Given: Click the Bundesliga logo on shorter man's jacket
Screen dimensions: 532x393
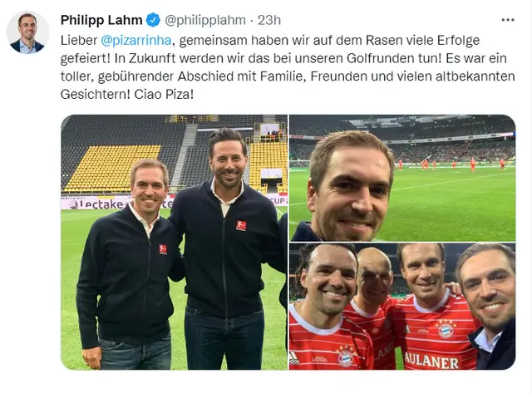Looking at the screenshot, I should [x=163, y=249].
